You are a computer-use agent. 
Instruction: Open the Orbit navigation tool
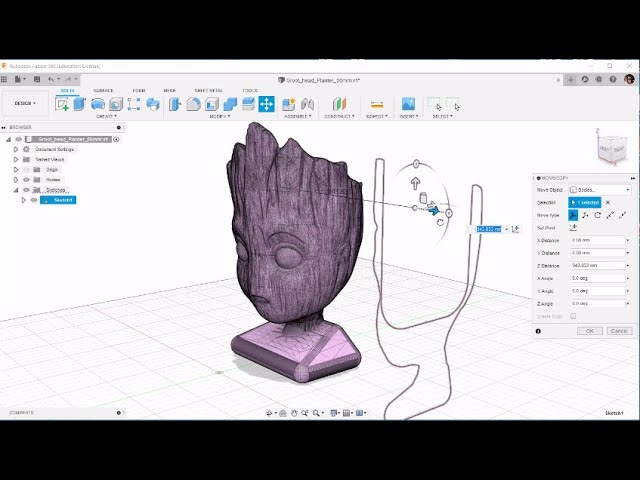269,413
